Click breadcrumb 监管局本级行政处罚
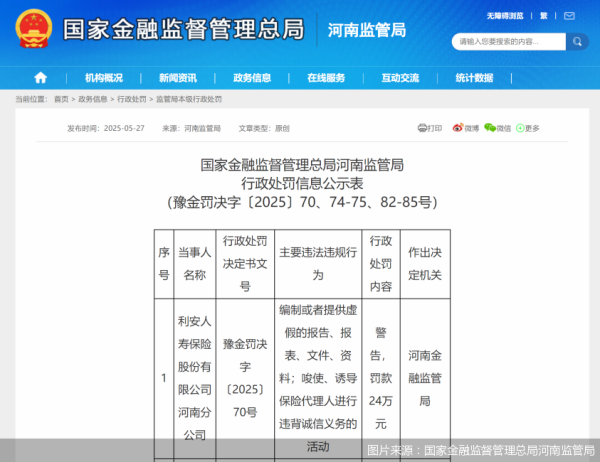 coord(189,99)
